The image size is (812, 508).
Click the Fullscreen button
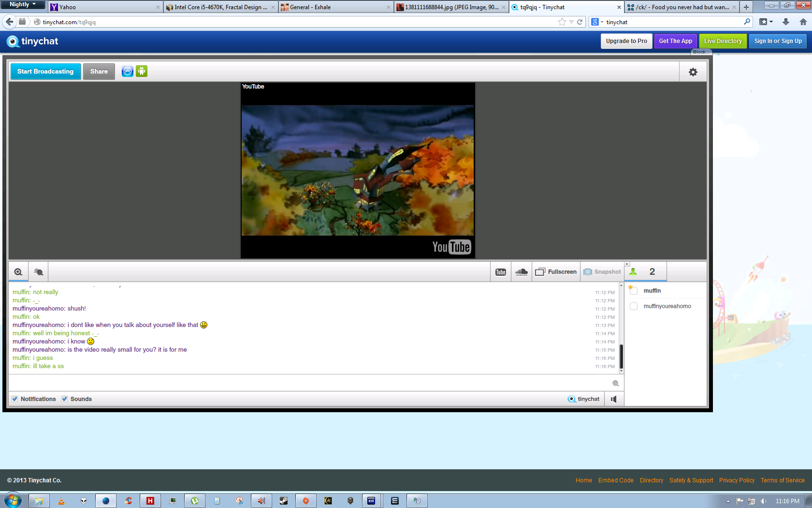[x=556, y=272]
